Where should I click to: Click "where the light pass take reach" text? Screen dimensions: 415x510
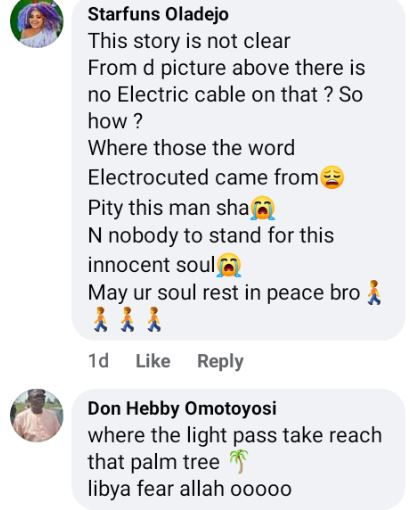coord(235,435)
